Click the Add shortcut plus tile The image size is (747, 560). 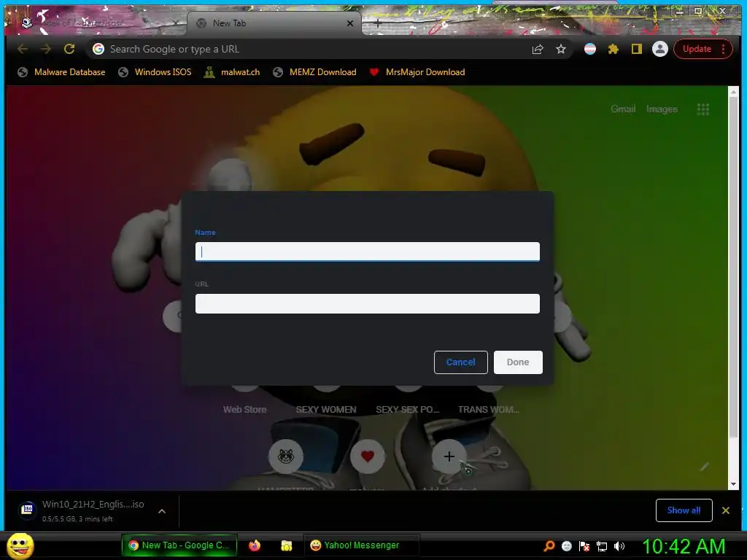[449, 456]
